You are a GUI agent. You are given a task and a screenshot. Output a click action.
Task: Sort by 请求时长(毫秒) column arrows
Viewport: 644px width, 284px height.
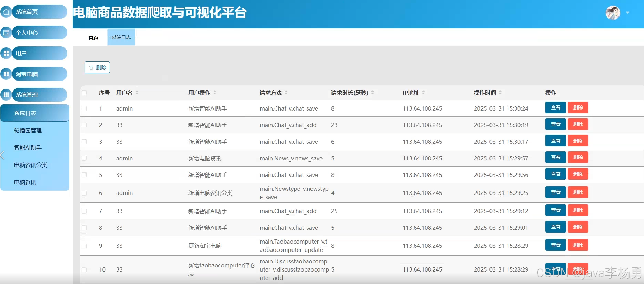pos(373,93)
